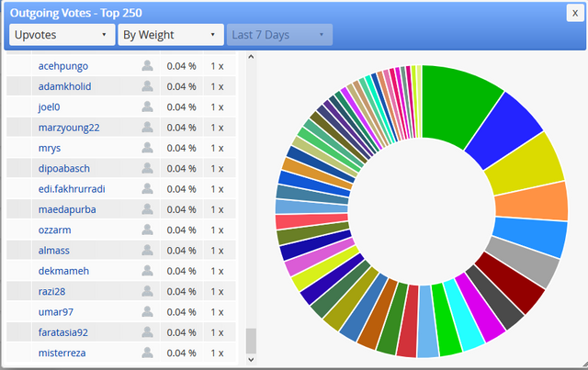Click the scroll down arrow of the list
588x370 pixels.
[x=251, y=360]
